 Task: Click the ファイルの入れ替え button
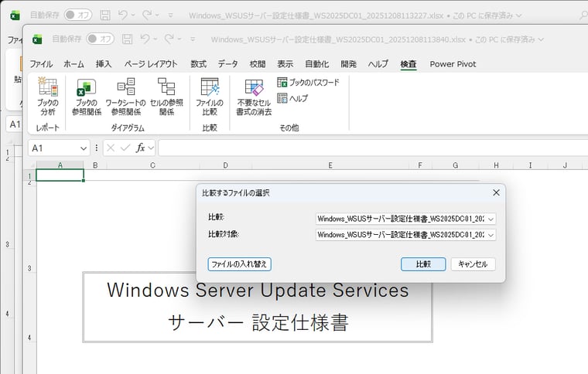pyautogui.click(x=239, y=264)
